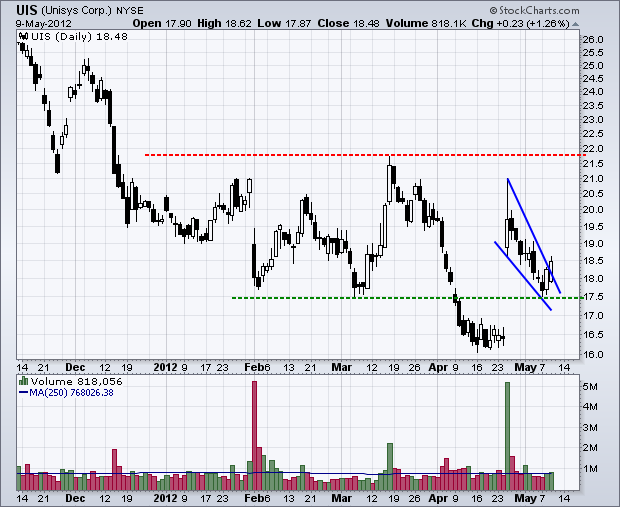Viewport: 620px width, 507px height.
Task: Click the upper blue wedge trendline
Action: coord(534,236)
